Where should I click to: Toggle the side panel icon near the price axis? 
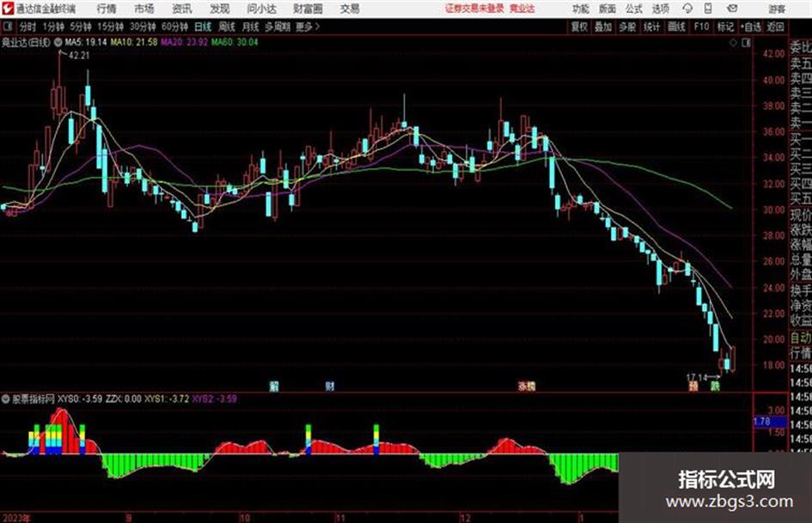tap(746, 43)
